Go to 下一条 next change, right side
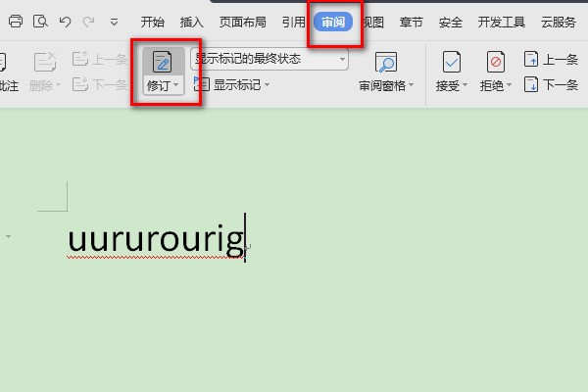 (x=552, y=85)
